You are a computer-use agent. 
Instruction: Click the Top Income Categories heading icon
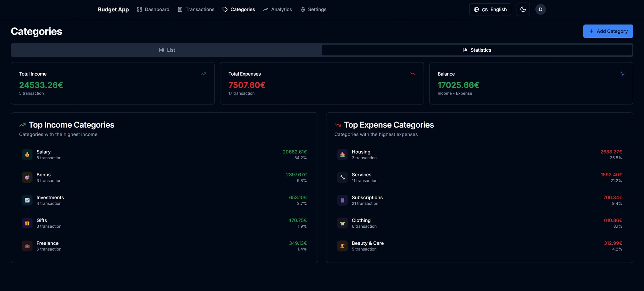click(x=22, y=125)
